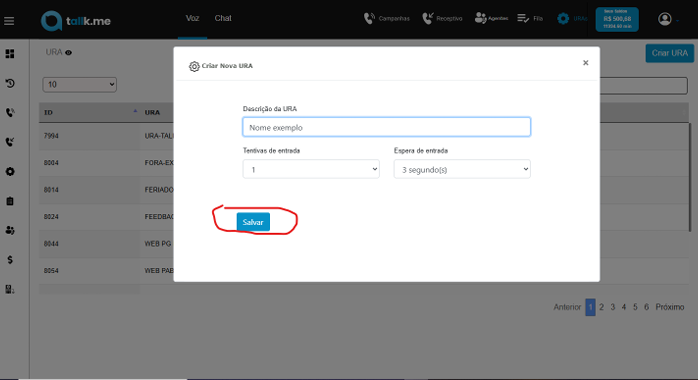The height and width of the screenshot is (380, 700).
Task: Click table cell ID 8014
Action: [x=51, y=190]
